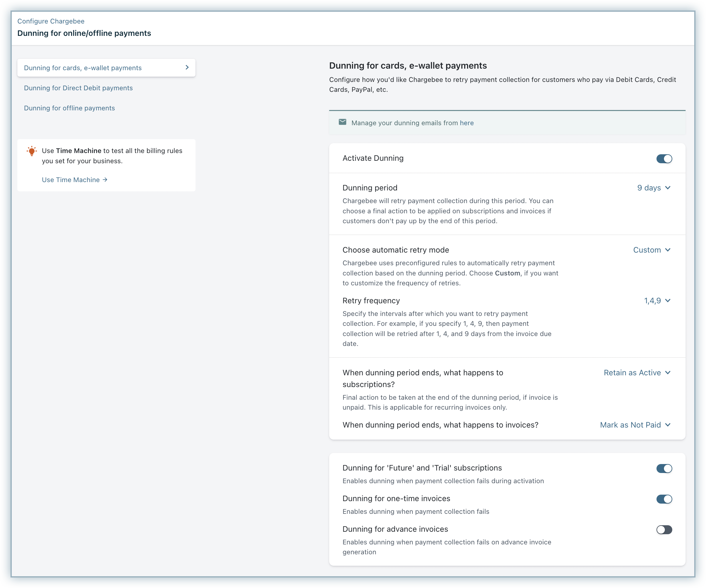This screenshot has height=588, width=706.
Task: Enable dunning for advance invoices
Action: pos(664,530)
